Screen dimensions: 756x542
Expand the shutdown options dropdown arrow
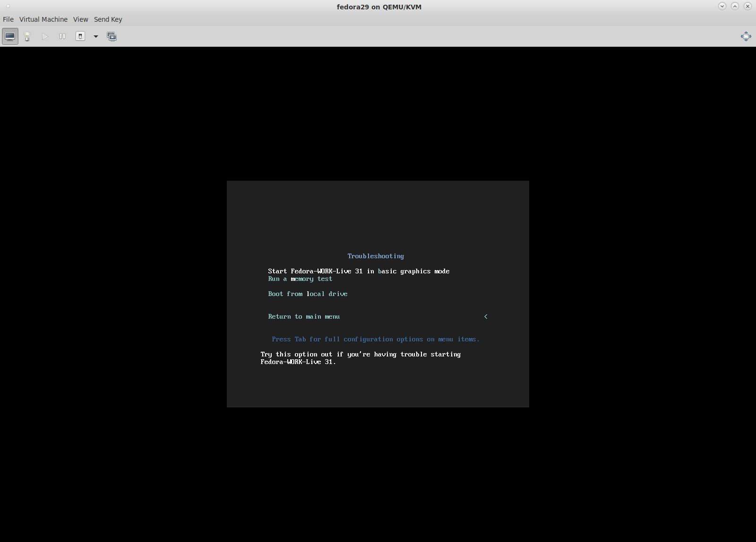pos(96,36)
